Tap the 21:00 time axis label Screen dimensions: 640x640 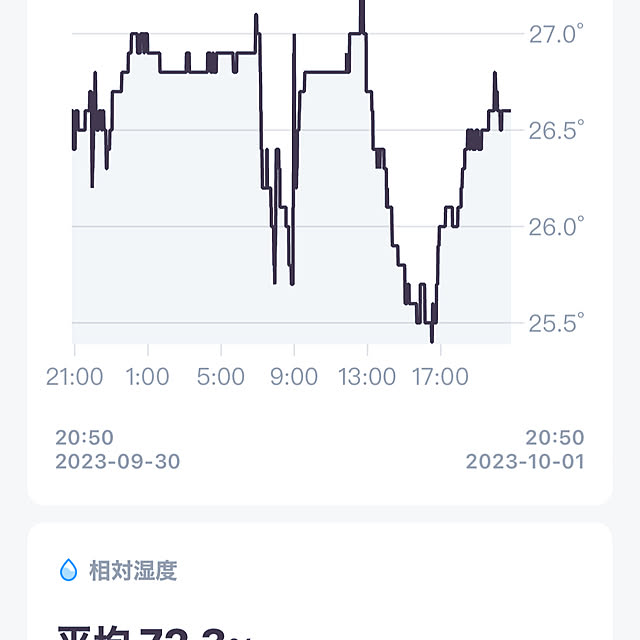(74, 376)
